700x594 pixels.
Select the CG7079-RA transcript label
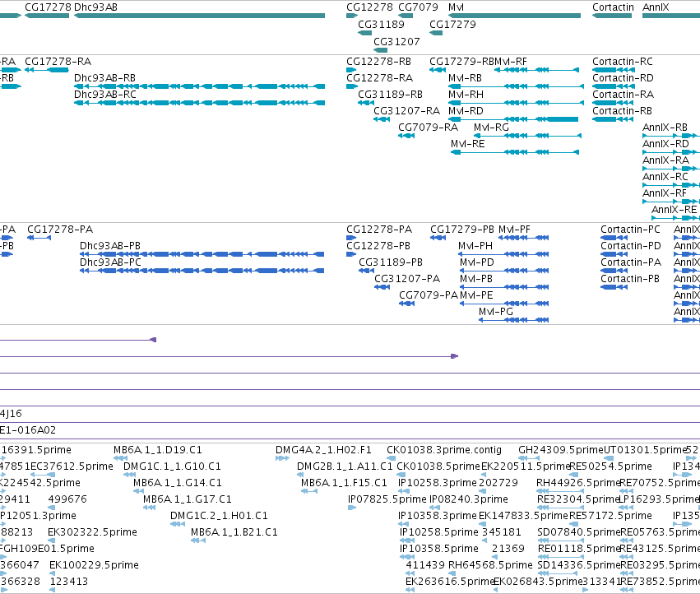[428, 128]
